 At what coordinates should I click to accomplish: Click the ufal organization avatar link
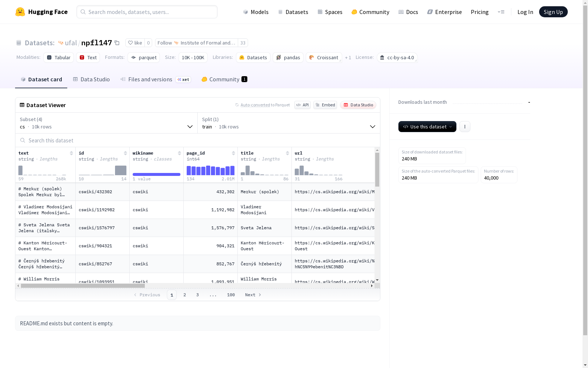point(61,43)
